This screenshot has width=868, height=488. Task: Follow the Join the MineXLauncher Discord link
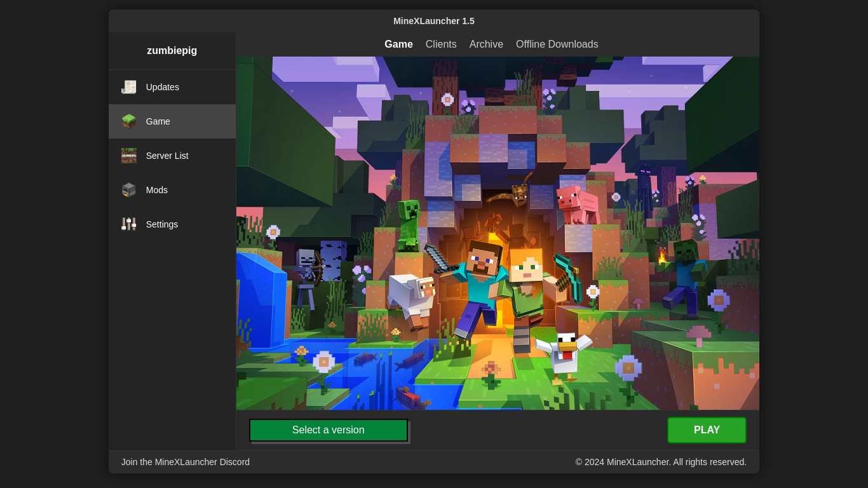coord(186,462)
